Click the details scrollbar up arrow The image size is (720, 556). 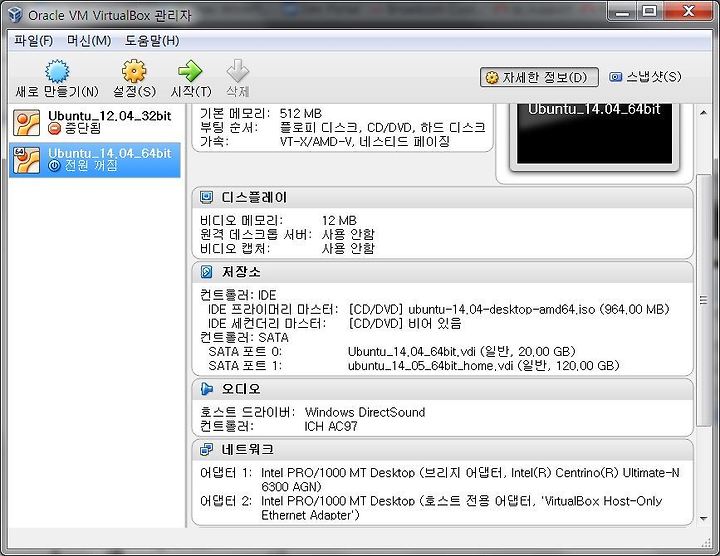(703, 112)
